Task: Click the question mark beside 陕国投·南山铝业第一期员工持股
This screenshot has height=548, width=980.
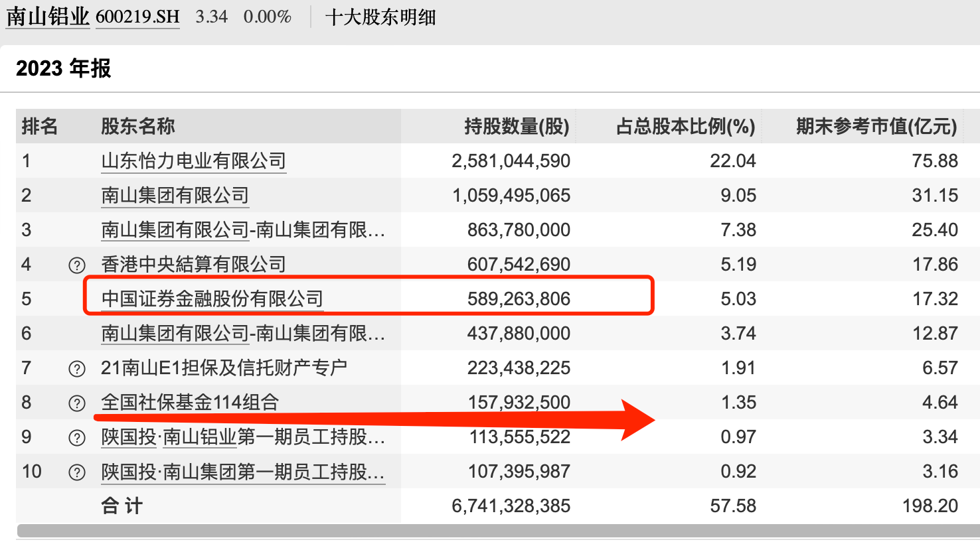Action: click(76, 437)
